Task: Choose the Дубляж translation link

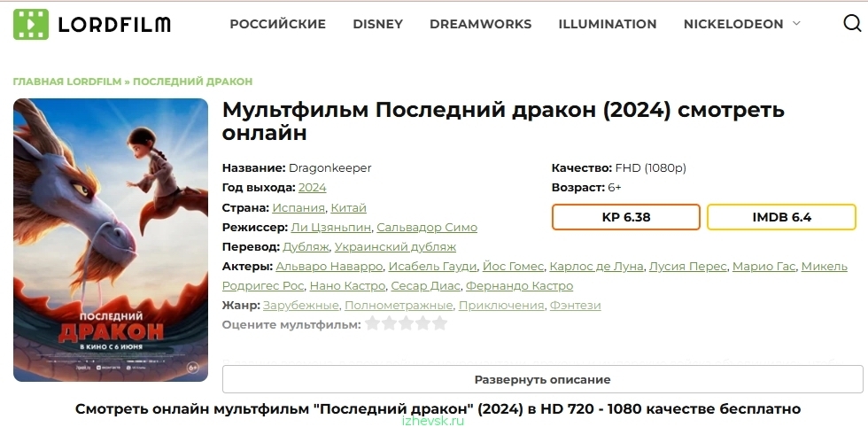Action: click(306, 246)
